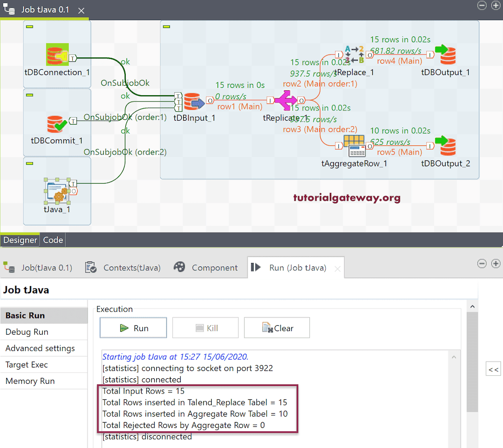
Task: Clear the execution console output
Action: 277,328
